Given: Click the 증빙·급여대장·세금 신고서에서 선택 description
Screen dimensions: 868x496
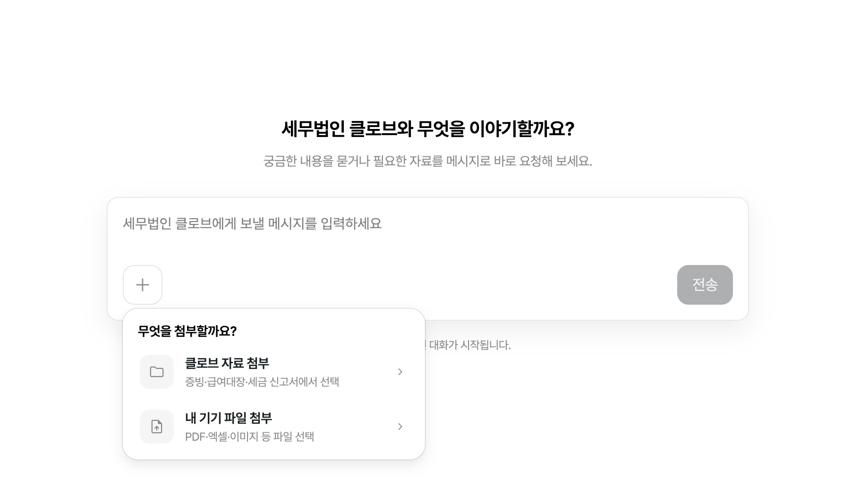Looking at the screenshot, I should 262,382.
